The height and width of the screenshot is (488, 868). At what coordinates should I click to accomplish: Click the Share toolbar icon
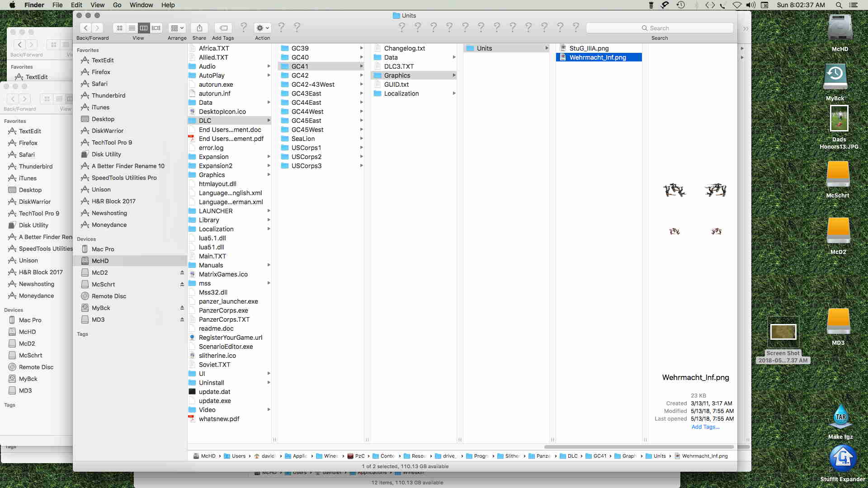[199, 28]
